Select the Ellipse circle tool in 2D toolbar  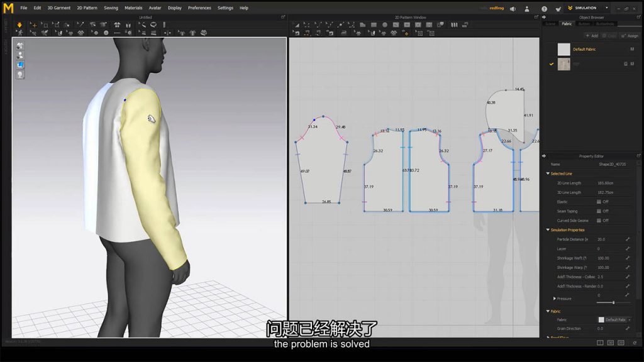(385, 25)
